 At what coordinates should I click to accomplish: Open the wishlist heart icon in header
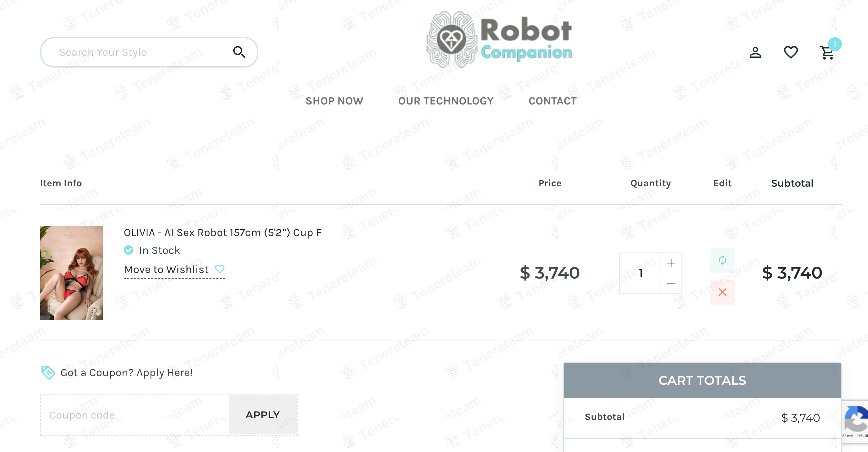[x=791, y=53]
